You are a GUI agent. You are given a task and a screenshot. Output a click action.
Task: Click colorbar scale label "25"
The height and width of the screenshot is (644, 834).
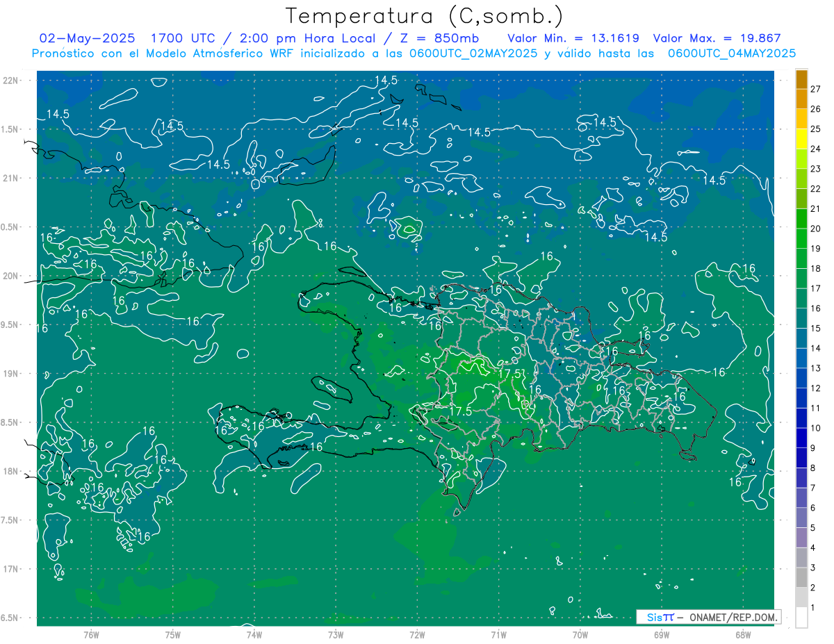pyautogui.click(x=815, y=129)
